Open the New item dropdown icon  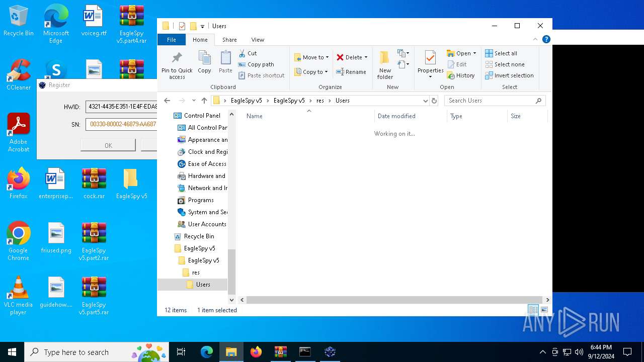(x=403, y=53)
